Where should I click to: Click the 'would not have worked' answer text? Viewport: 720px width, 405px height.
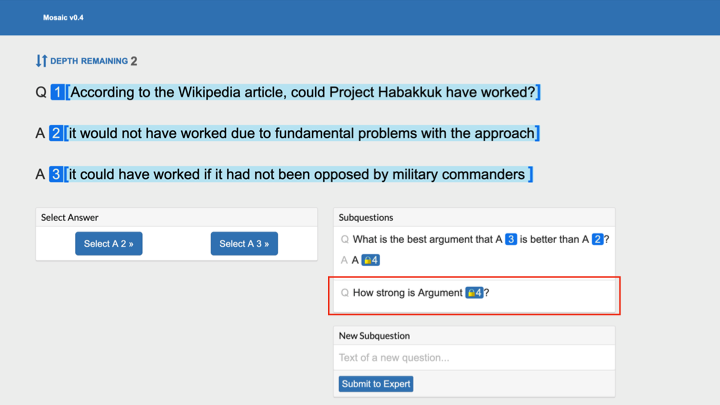tap(300, 133)
